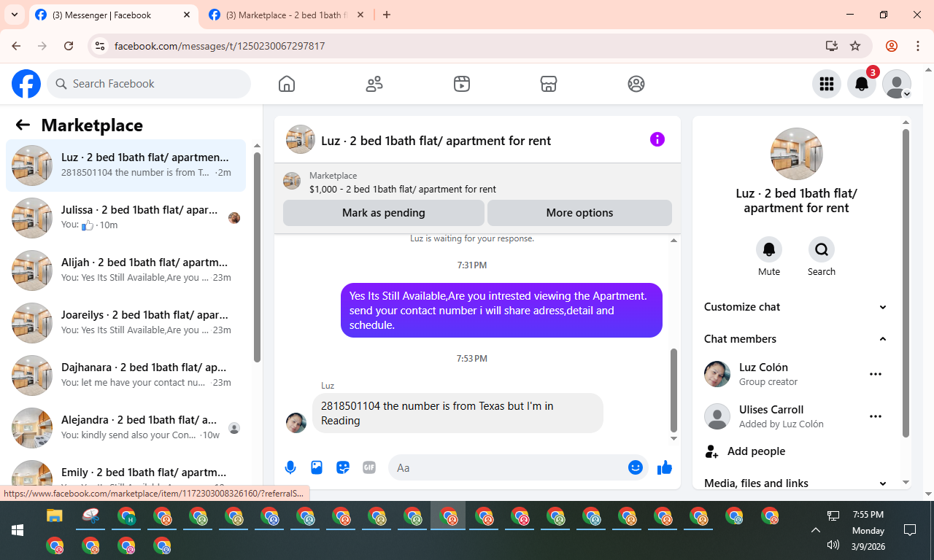Click the conversation list scrollbar
This screenshot has width=934, height=560.
[257, 257]
